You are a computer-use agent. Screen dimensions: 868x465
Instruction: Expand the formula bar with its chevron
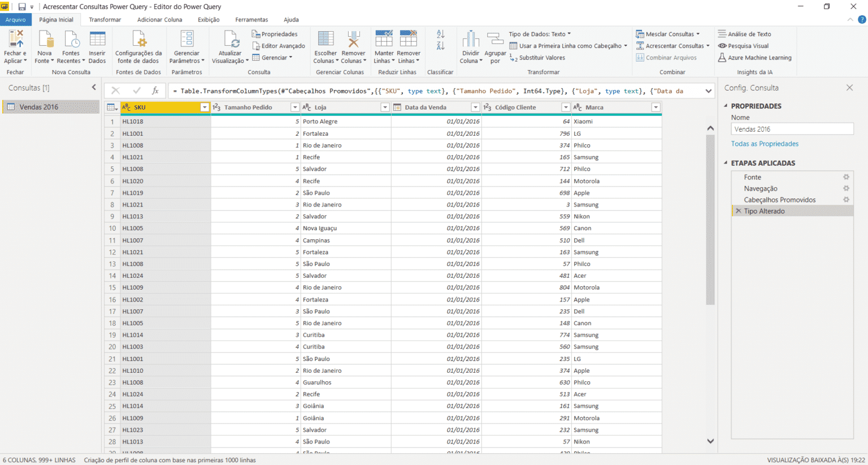coord(709,90)
